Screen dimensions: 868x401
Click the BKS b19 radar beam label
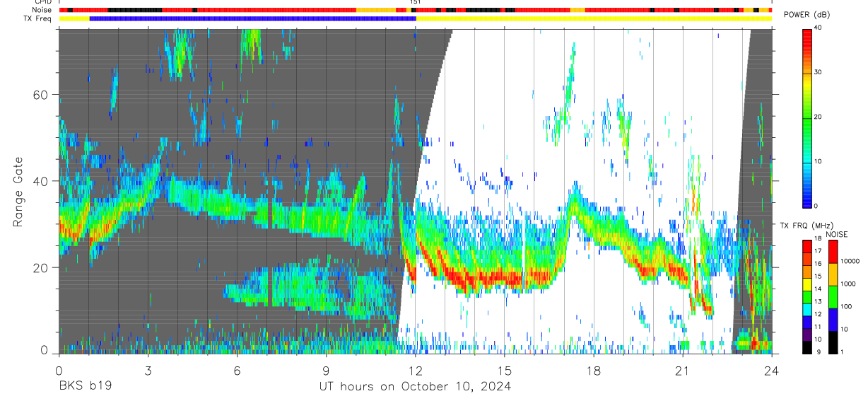tap(85, 386)
